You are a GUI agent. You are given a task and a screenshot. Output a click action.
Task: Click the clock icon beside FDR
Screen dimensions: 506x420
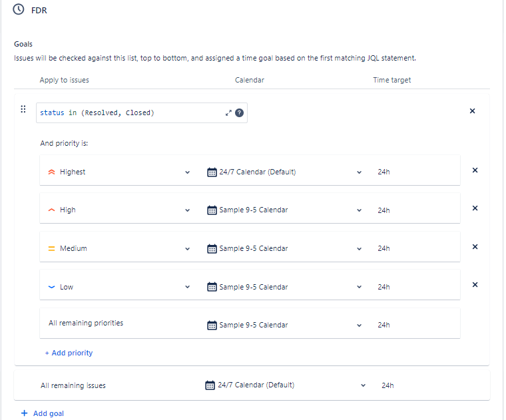coord(19,9)
